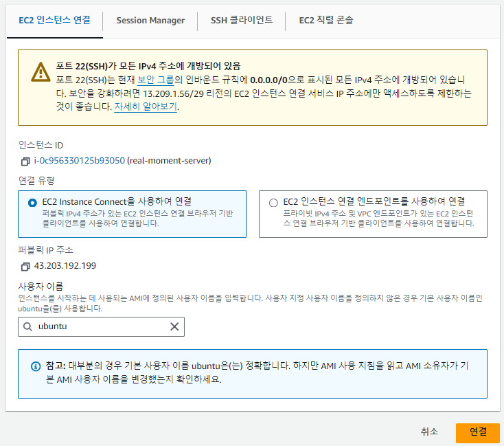Viewport: 504px width, 446px height.
Task: Click the 퍼블릭 IP 주소 label
Action: pos(45,250)
